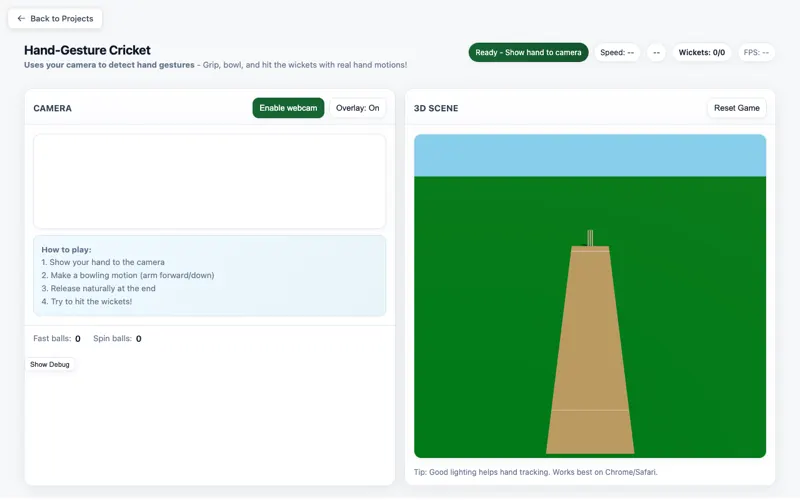Click the Hand-Gesture Cricket title
800x500 pixels.
point(87,50)
